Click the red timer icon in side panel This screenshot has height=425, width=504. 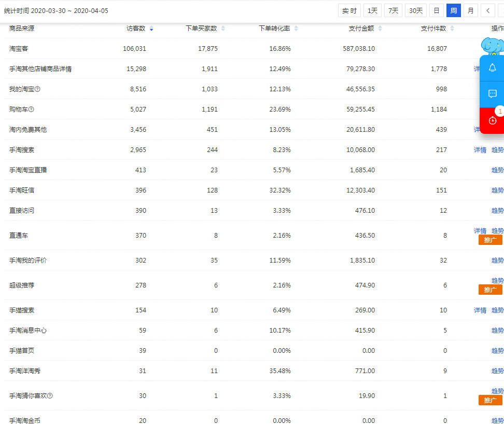click(x=492, y=120)
